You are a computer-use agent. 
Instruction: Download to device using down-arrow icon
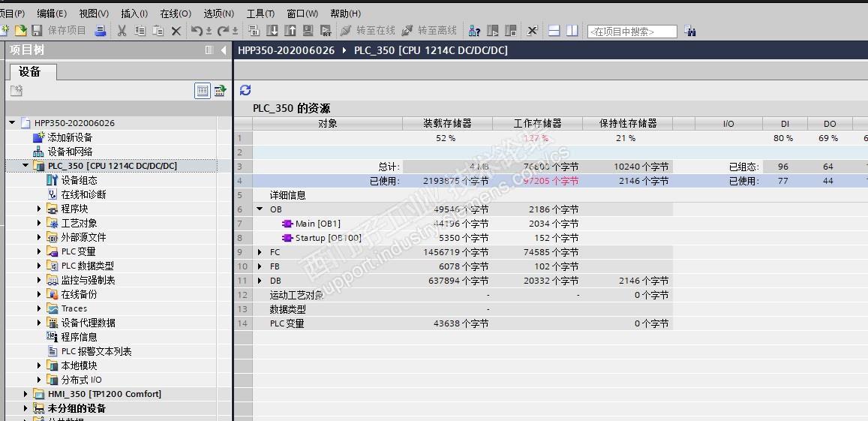pyautogui.click(x=272, y=31)
